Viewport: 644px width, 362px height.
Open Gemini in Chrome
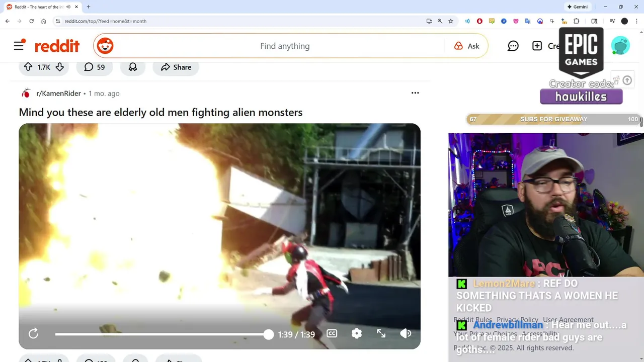pos(578,7)
